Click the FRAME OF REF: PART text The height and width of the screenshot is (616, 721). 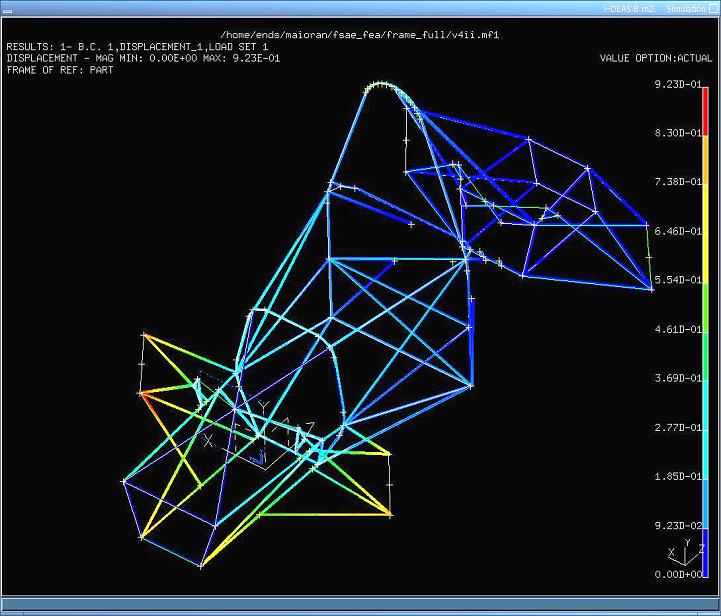click(x=59, y=70)
